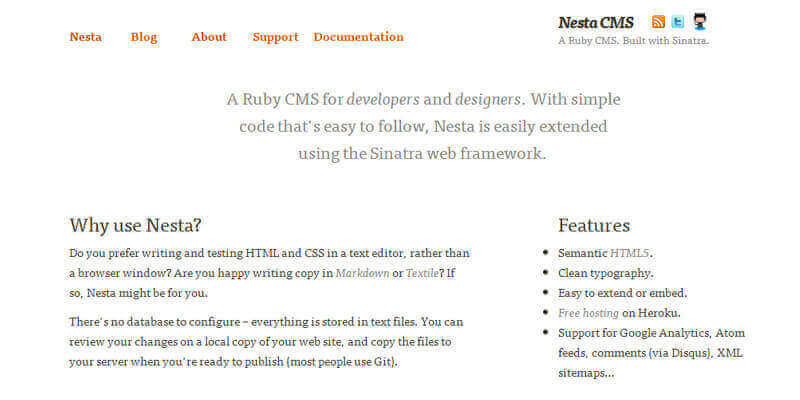Click the Nesta CMS site title
Image resolution: width=800 pixels, height=400 pixels.
pos(596,23)
